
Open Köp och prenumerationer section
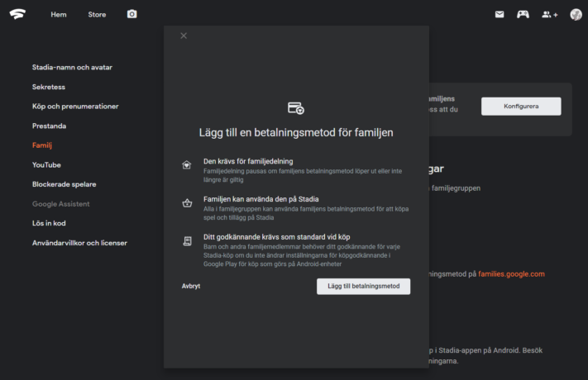point(75,107)
